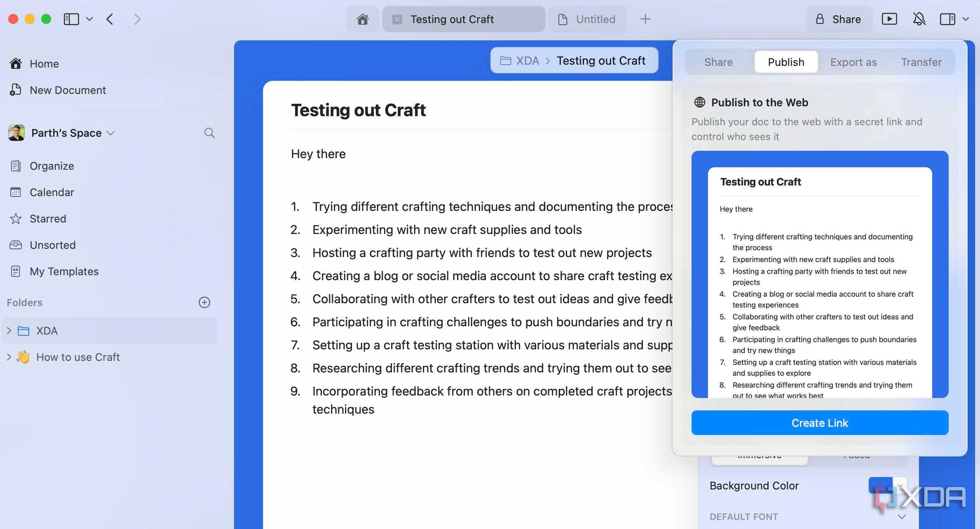Switch to Export as tab
Screen dimensions: 980x529
point(853,62)
